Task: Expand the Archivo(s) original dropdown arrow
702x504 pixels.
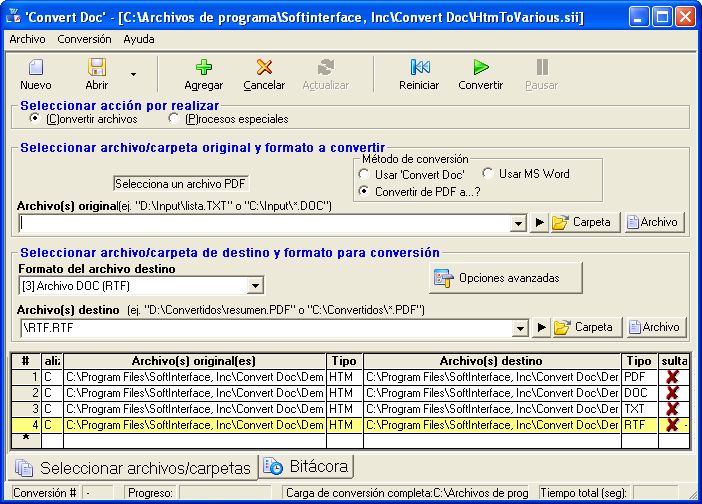Action: point(518,222)
